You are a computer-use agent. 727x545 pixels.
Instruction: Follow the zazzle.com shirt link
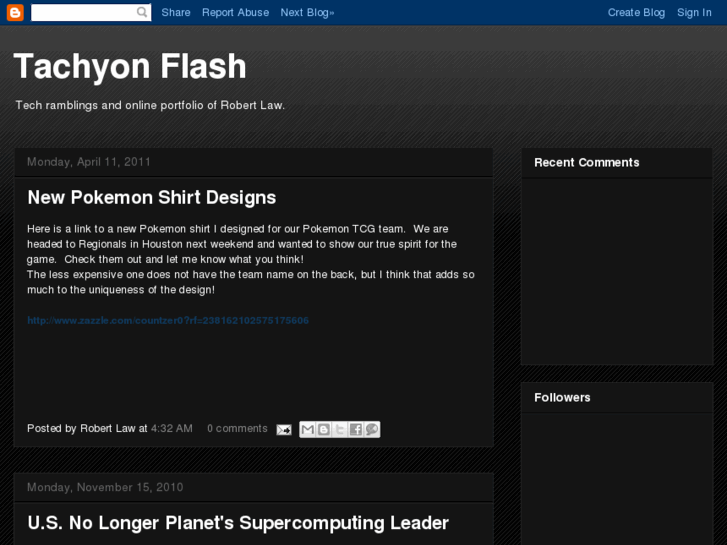pos(168,321)
